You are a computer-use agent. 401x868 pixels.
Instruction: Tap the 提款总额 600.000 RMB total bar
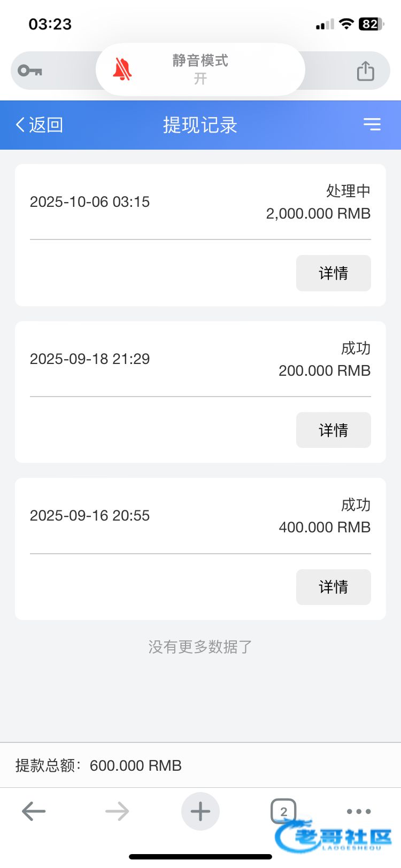[99, 765]
